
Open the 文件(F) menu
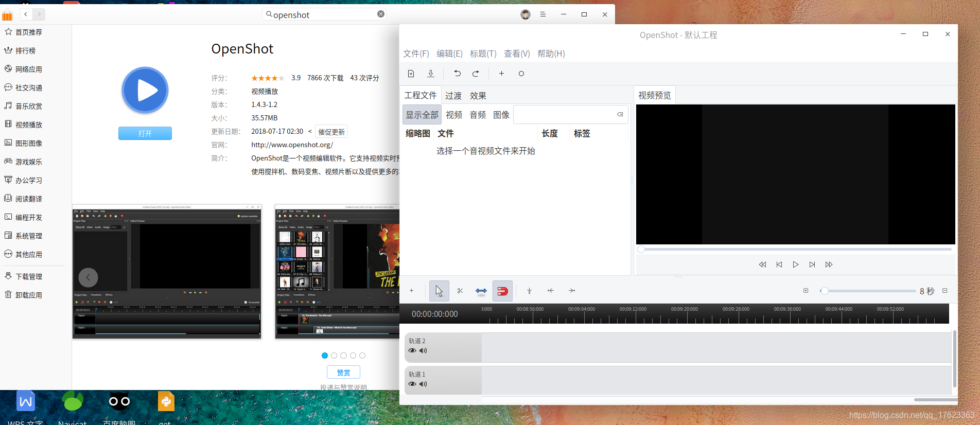(x=416, y=54)
